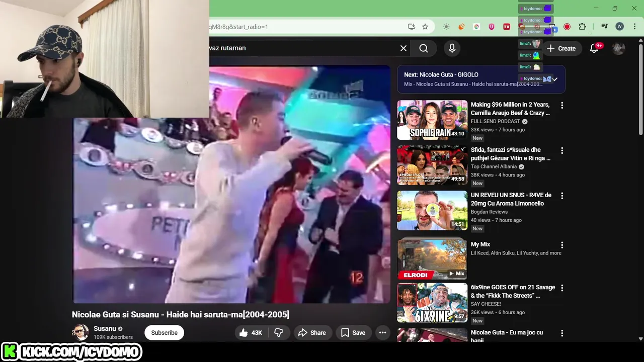Image resolution: width=644 pixels, height=362 pixels.
Task: Subscribe to the Susanu channel
Action: click(x=164, y=333)
